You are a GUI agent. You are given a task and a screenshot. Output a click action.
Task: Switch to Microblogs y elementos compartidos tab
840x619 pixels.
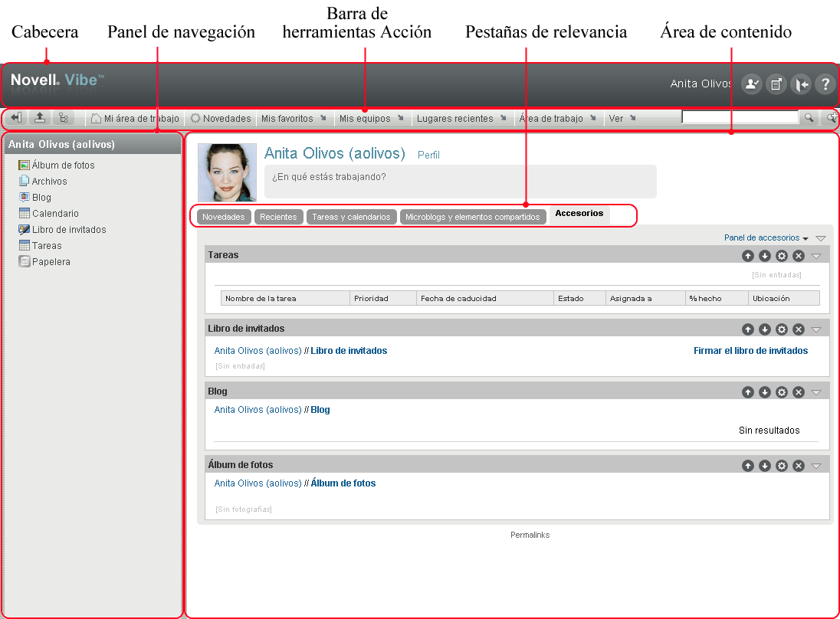coord(472,217)
